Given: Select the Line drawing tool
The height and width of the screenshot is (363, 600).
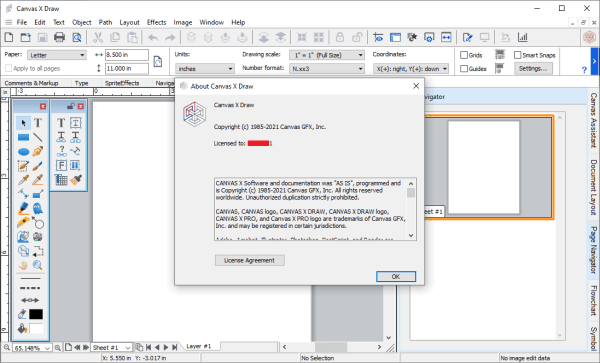Looking at the screenshot, I should coord(38,137).
